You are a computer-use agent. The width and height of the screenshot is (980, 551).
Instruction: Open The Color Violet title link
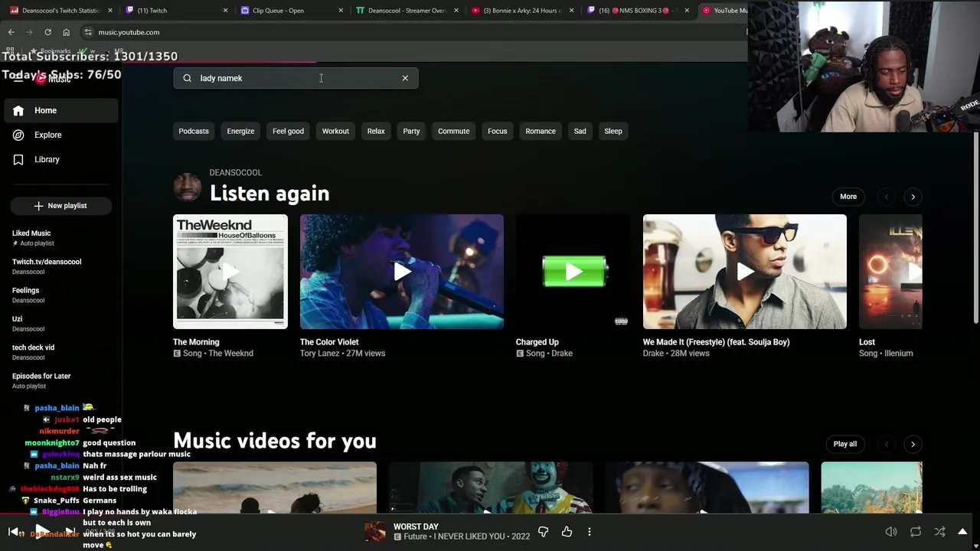tap(329, 342)
